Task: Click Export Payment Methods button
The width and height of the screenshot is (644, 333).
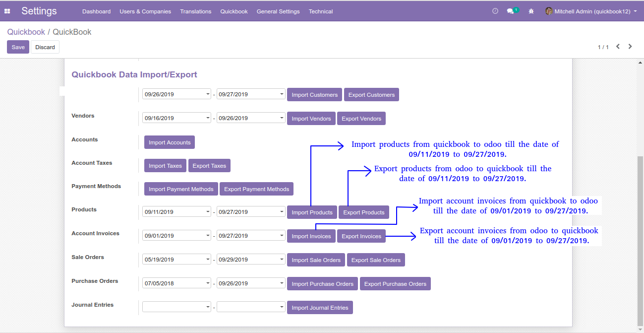Action: 257,189
